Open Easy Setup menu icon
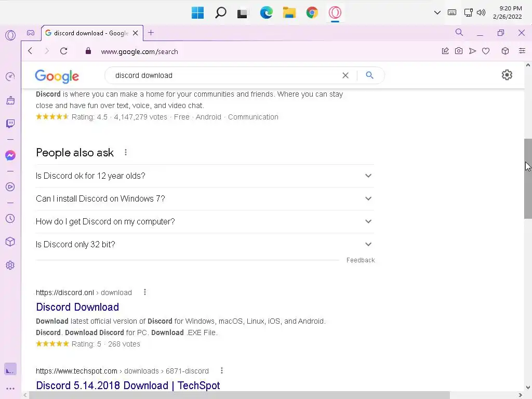This screenshot has height=399, width=532. pos(522,51)
